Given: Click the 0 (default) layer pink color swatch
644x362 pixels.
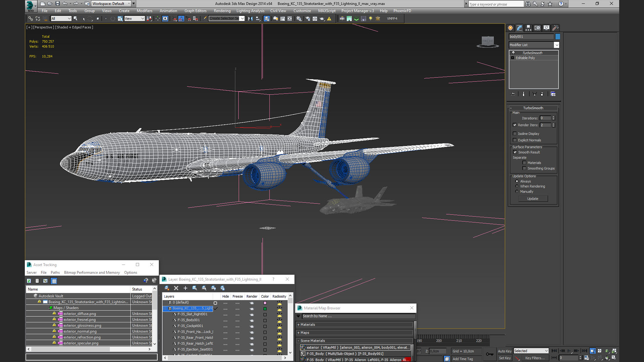Looking at the screenshot, I should (265, 303).
